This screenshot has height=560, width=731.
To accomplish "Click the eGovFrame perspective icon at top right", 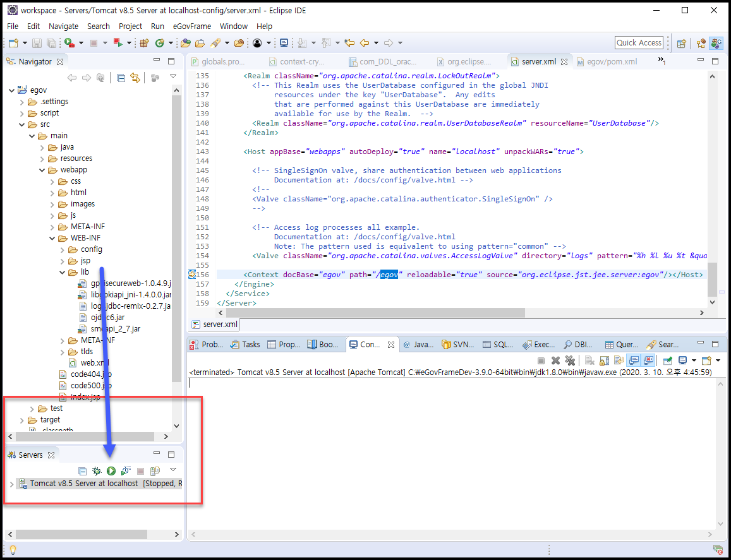I will [x=716, y=43].
